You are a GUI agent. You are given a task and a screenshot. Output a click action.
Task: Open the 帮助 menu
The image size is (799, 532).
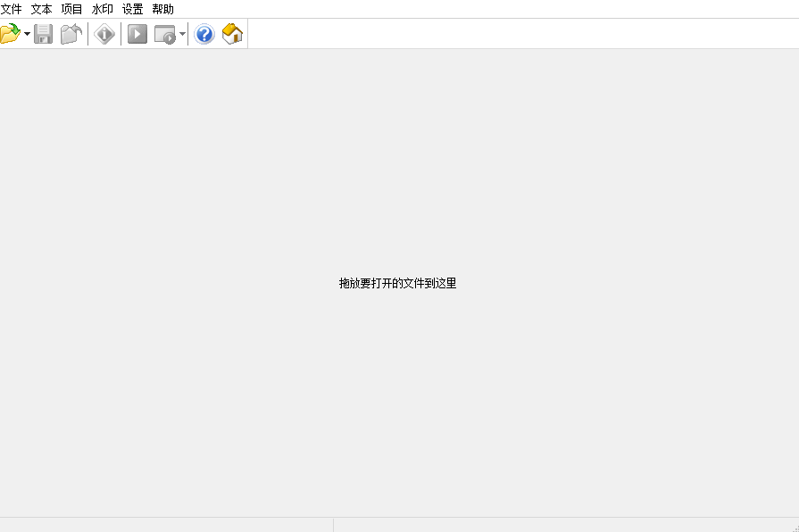click(x=162, y=9)
